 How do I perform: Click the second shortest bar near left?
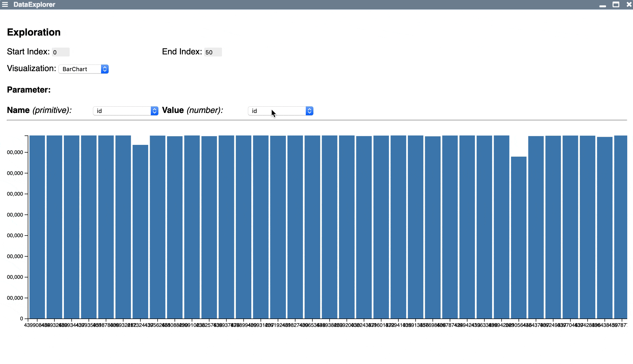pyautogui.click(x=140, y=231)
